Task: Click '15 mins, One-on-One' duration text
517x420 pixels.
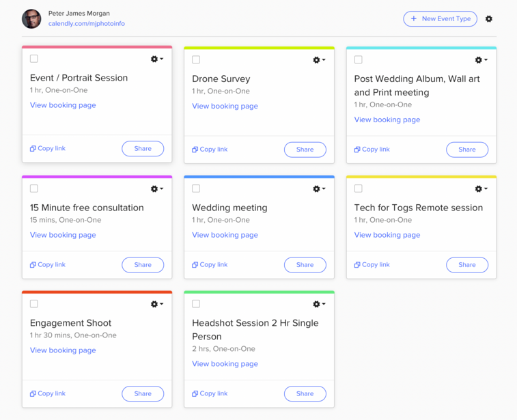Action: click(66, 220)
